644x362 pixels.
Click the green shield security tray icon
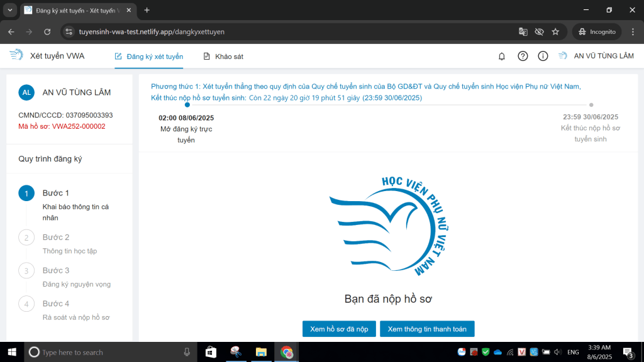click(x=486, y=352)
